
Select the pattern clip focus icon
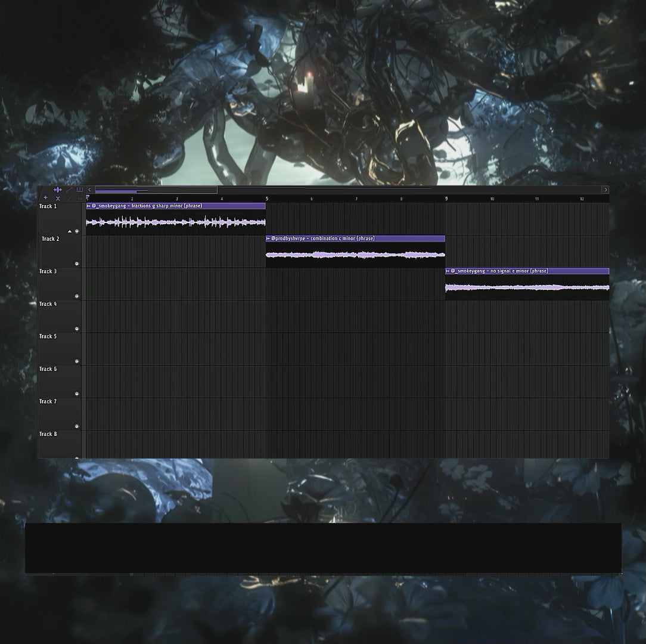[x=80, y=190]
